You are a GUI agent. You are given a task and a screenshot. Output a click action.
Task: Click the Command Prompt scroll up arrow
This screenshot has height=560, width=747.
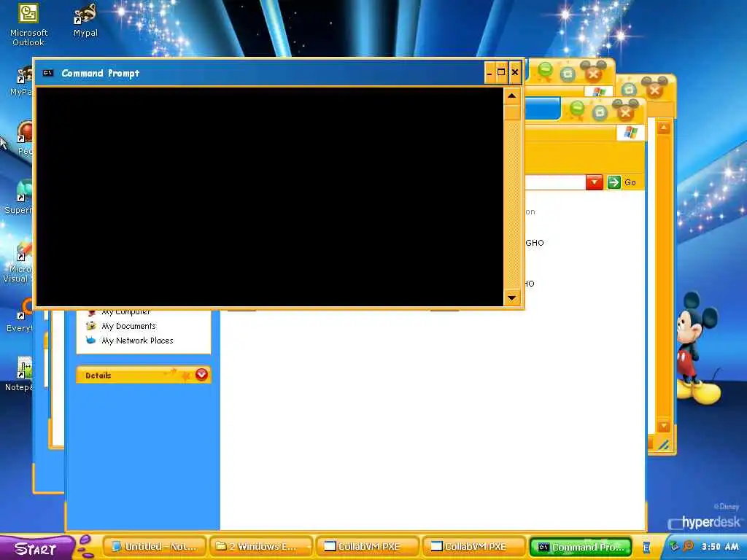coord(511,96)
